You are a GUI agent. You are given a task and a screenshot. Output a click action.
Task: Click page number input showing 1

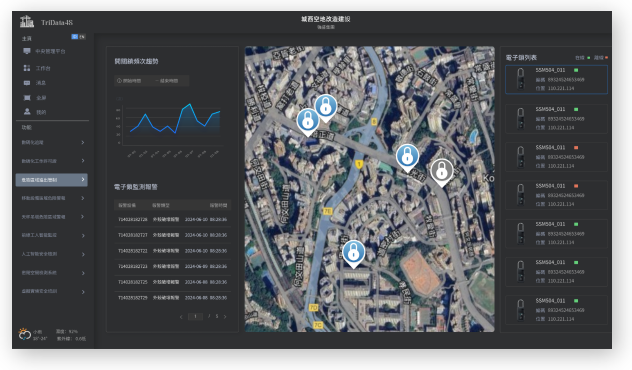pyautogui.click(x=195, y=316)
